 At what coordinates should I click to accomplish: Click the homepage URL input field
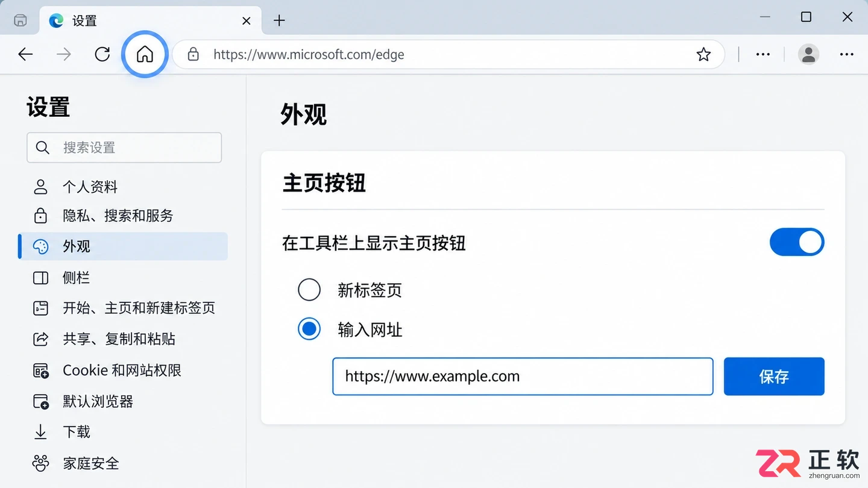click(523, 377)
